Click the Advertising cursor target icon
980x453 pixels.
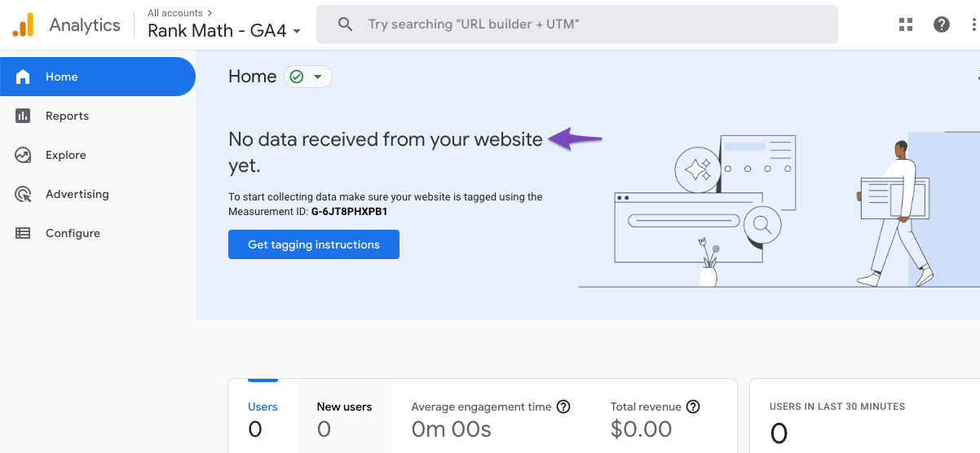(23, 194)
